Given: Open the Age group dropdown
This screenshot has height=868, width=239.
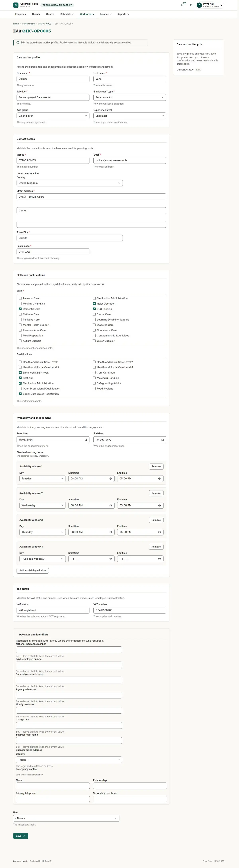Looking at the screenshot, I should [x=53, y=116].
